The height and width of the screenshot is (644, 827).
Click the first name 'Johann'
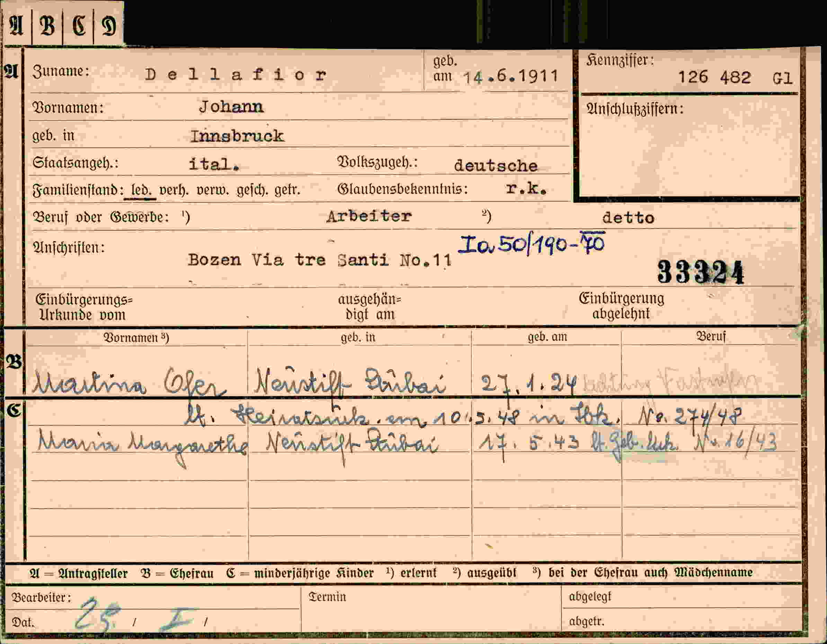coord(231,107)
